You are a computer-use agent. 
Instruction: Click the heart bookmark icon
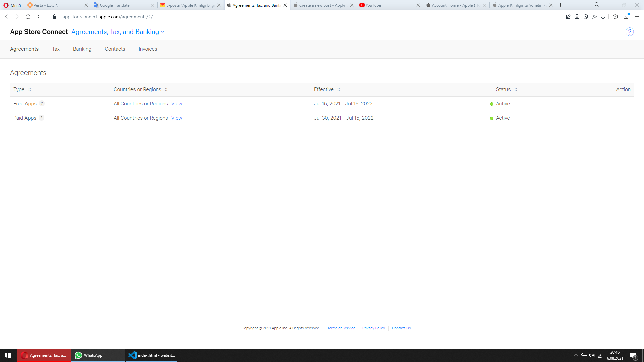click(x=603, y=17)
